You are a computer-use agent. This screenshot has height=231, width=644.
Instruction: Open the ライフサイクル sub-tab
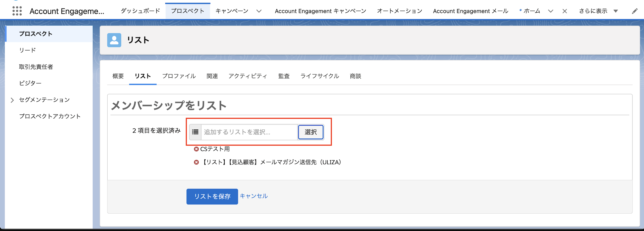[x=320, y=76]
